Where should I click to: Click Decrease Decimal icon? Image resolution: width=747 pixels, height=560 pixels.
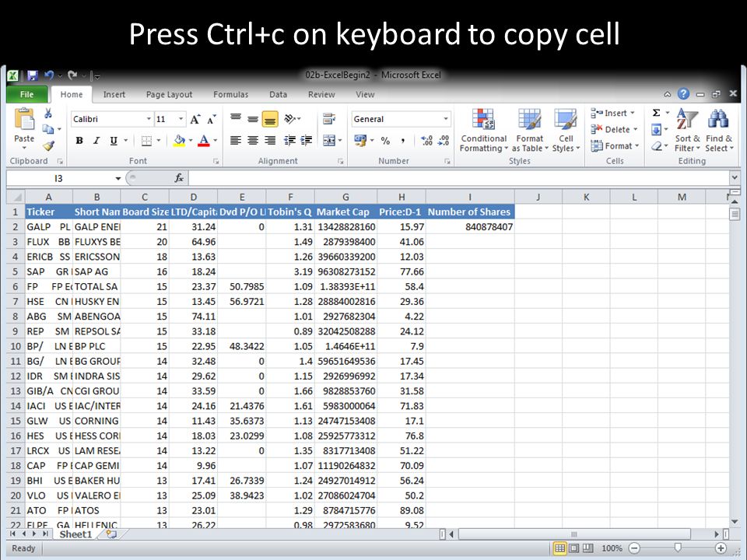pos(444,141)
